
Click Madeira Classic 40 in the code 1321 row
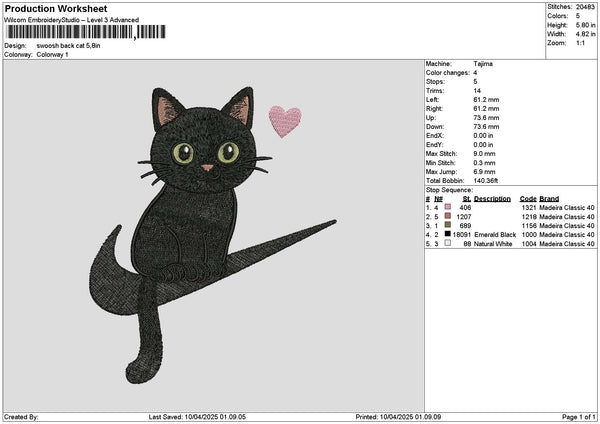tap(567, 208)
